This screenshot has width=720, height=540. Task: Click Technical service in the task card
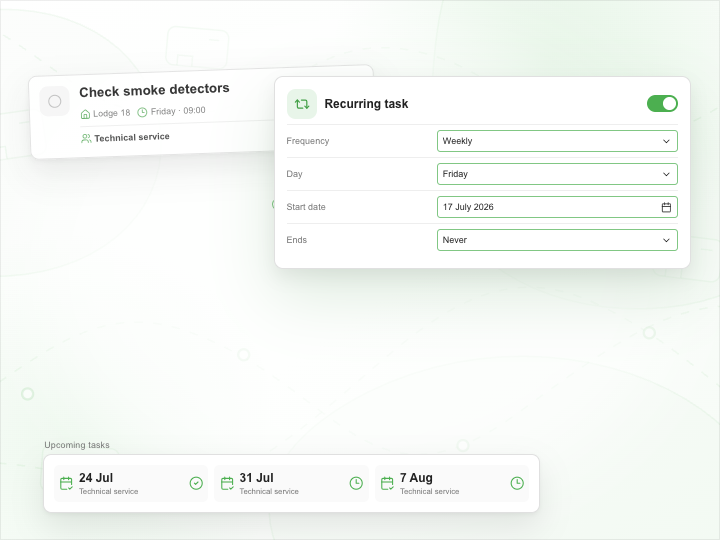(132, 137)
